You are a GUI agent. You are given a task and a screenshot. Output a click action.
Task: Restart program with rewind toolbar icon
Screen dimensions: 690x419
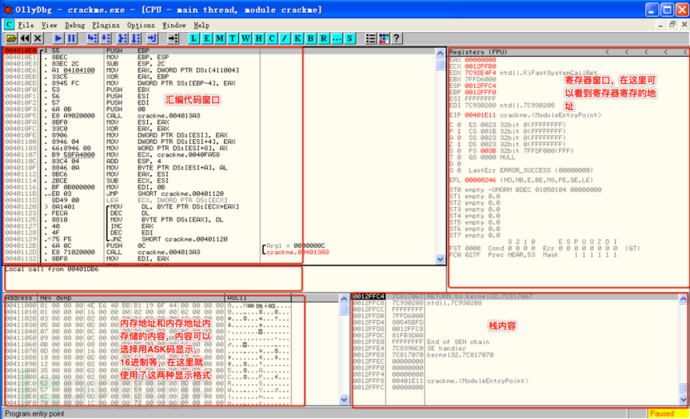25,38
